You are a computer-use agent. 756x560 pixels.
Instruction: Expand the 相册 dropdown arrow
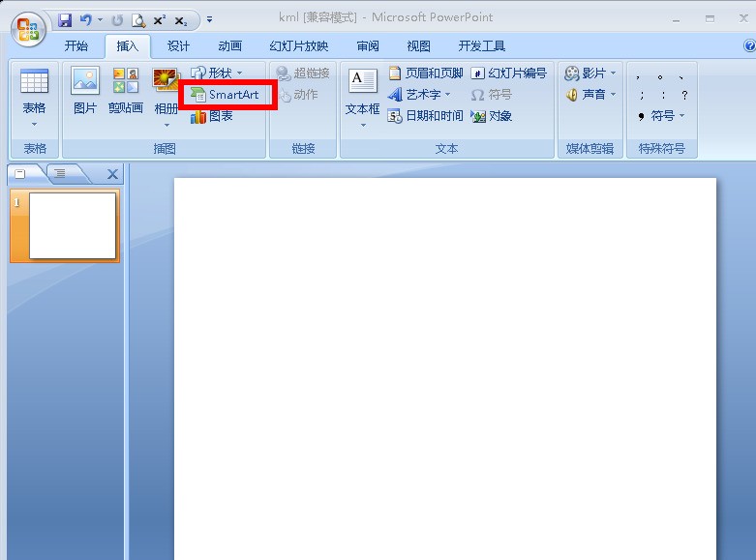(x=166, y=125)
